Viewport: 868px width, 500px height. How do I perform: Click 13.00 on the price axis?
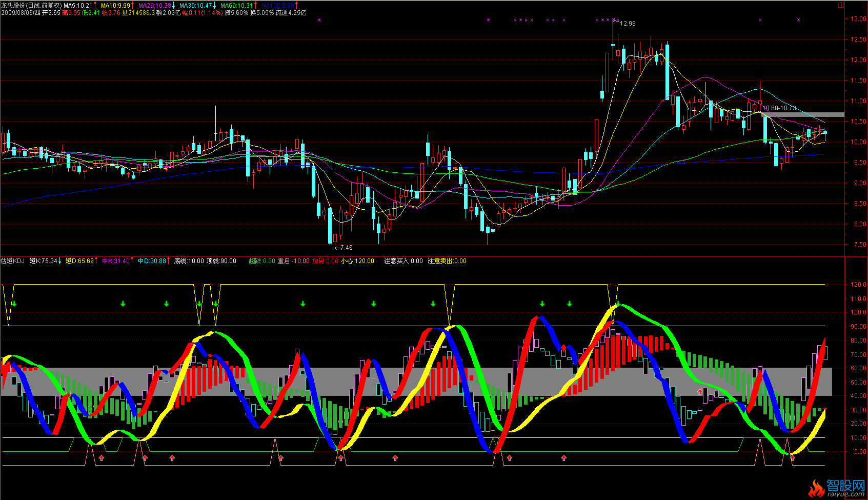pos(859,19)
